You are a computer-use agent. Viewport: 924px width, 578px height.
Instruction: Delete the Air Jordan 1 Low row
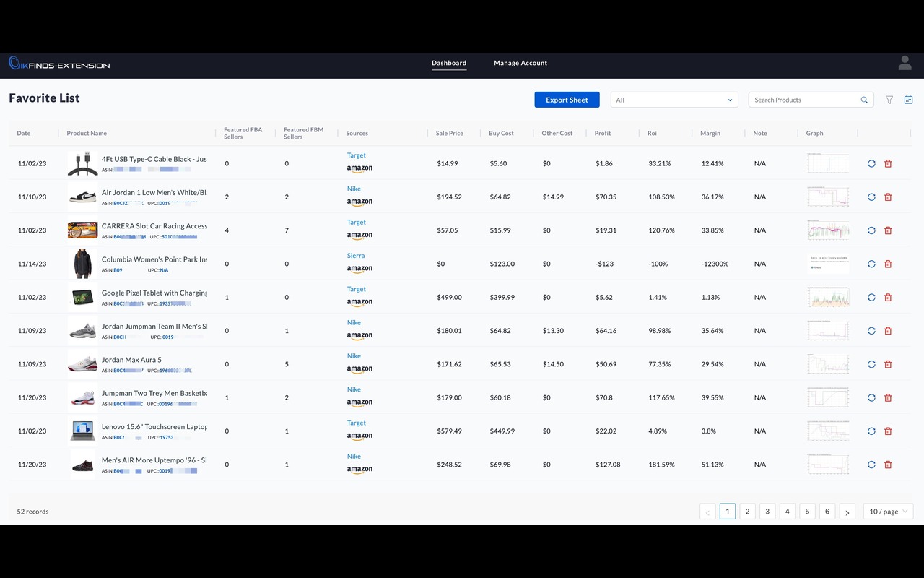[x=888, y=197]
